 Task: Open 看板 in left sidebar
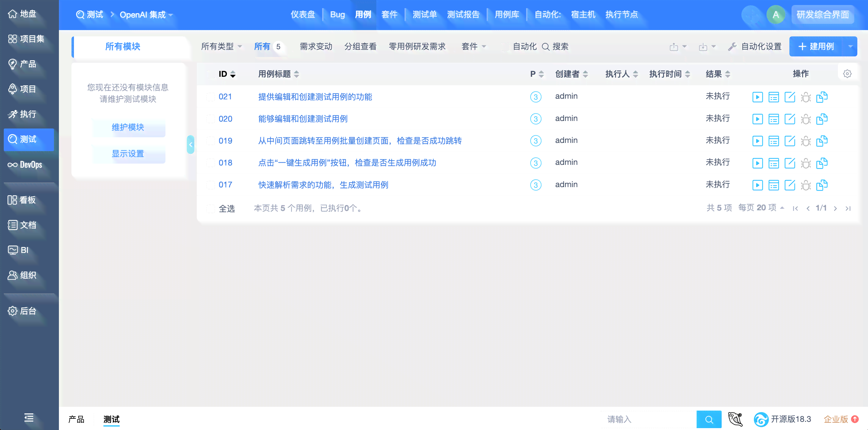(22, 200)
